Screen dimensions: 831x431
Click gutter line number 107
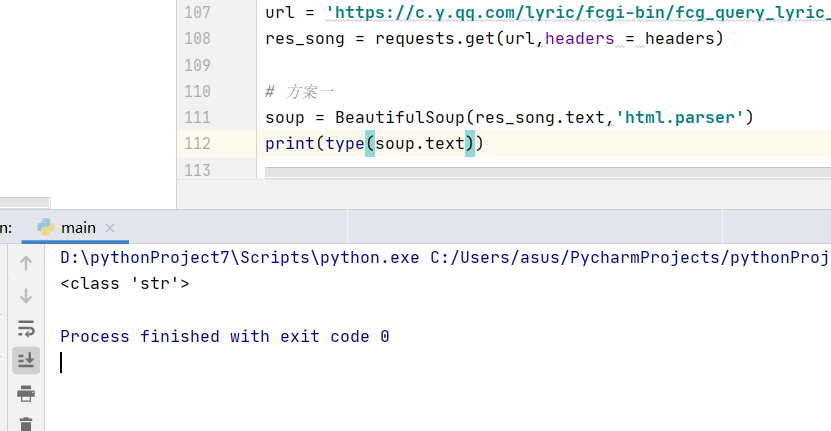point(197,12)
